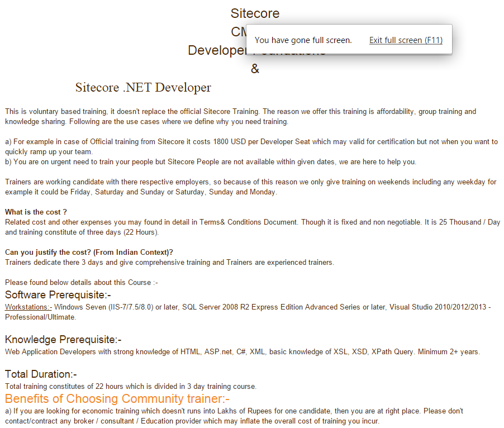The height and width of the screenshot is (428, 504).
Task: Click the 'Professional/Ultimate.' text line
Action: click(40, 317)
